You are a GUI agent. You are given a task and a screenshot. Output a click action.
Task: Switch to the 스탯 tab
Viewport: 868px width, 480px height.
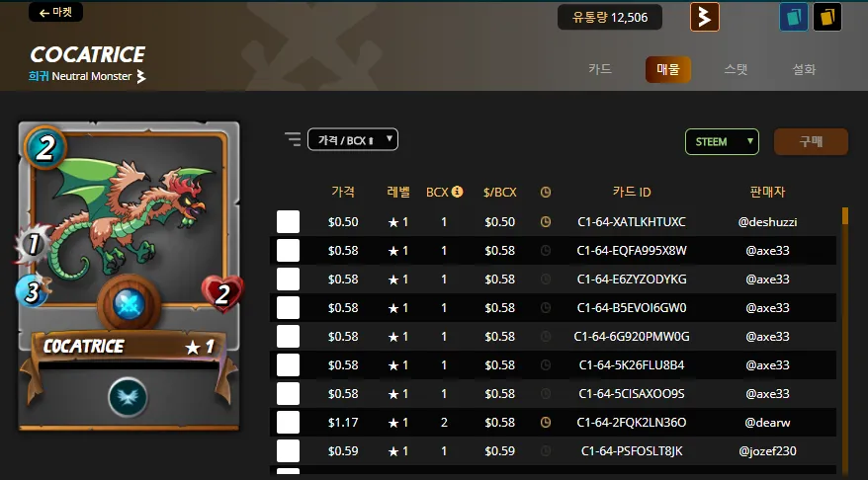point(736,69)
